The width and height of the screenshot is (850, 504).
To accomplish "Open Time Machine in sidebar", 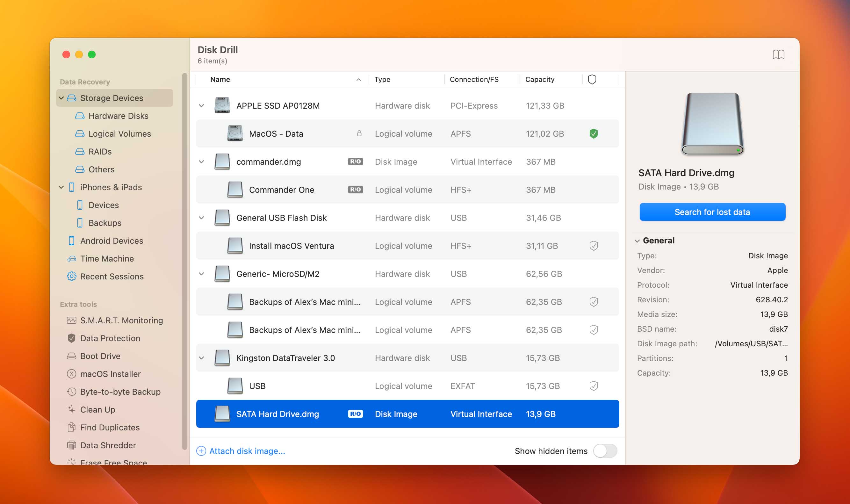I will [x=100, y=259].
